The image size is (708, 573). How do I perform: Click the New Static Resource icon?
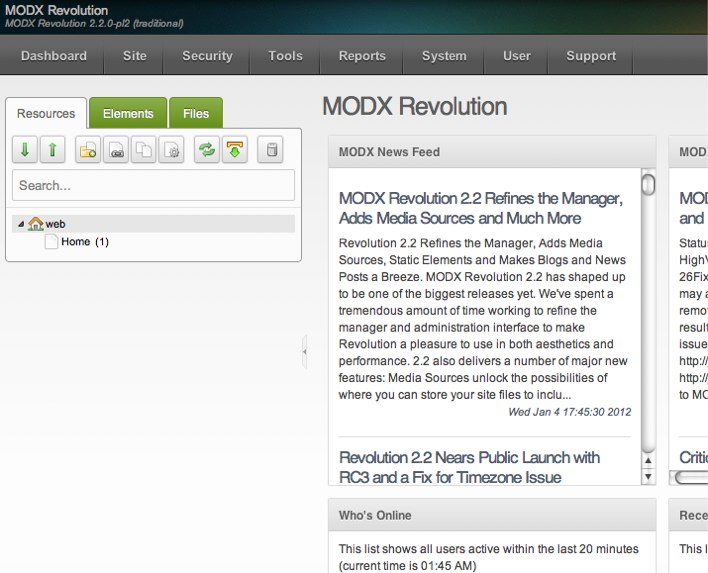coord(172,149)
